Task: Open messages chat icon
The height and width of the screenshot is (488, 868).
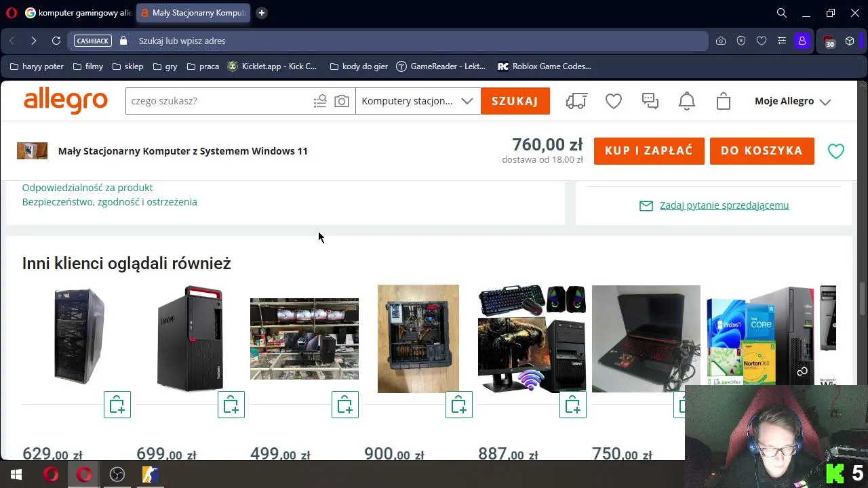Action: (650, 101)
